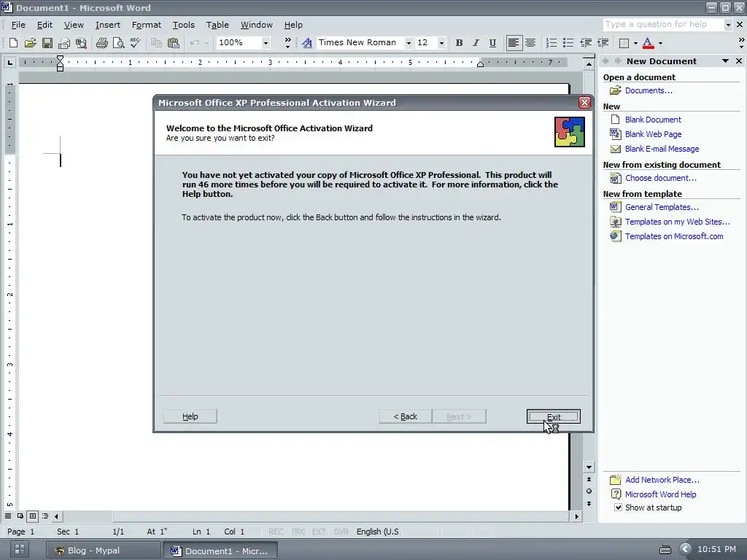The width and height of the screenshot is (747, 560).
Task: Click the Decrease Indent icon
Action: (586, 43)
